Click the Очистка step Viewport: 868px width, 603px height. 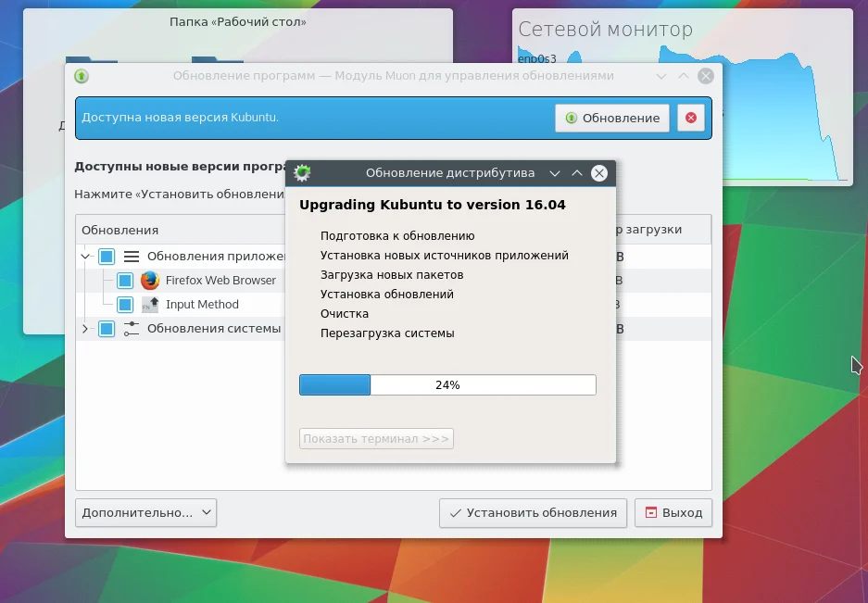click(x=345, y=313)
